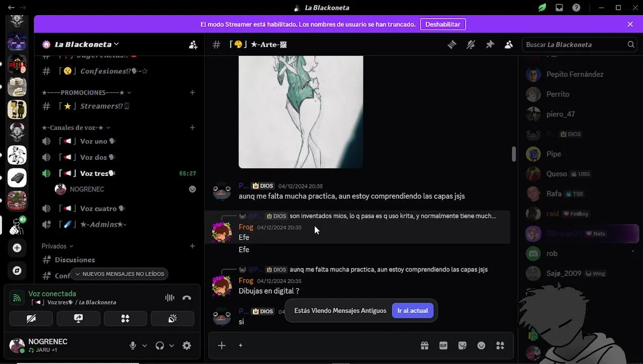The height and width of the screenshot is (364, 643).
Task: Open the Threads icon in channel header
Action: [452, 44]
